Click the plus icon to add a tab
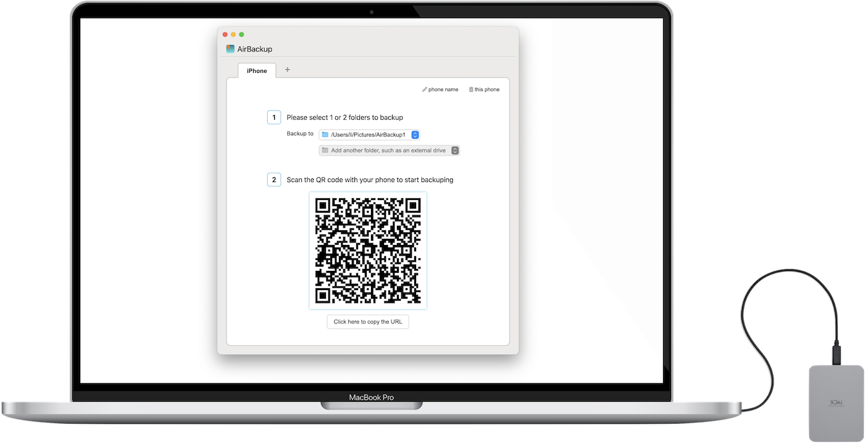 (287, 70)
